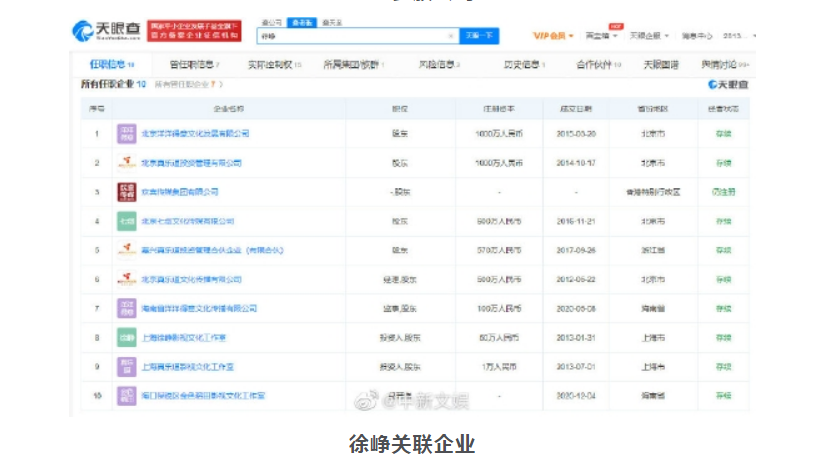This screenshot has height=459, width=832.
Task: Open the row 3 media group company link
Action: point(180,192)
